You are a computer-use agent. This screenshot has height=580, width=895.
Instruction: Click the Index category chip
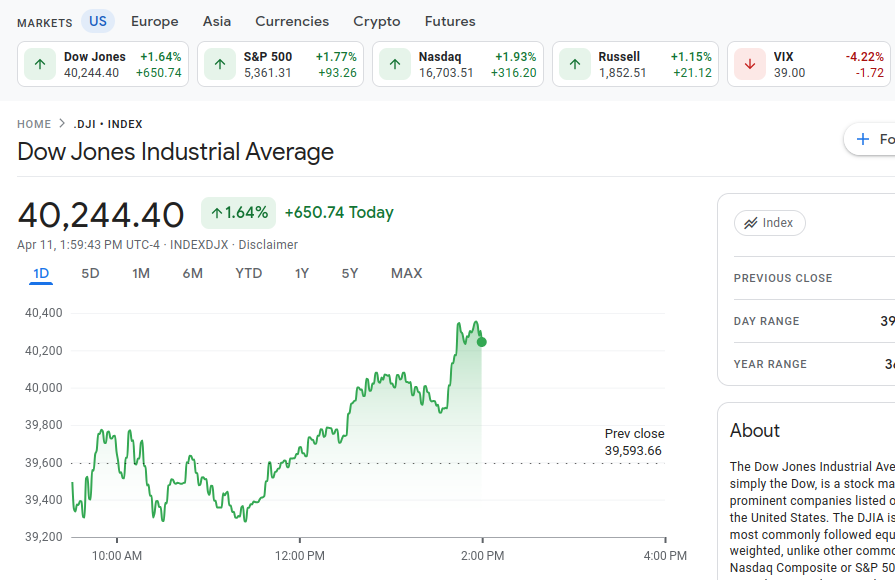(769, 223)
